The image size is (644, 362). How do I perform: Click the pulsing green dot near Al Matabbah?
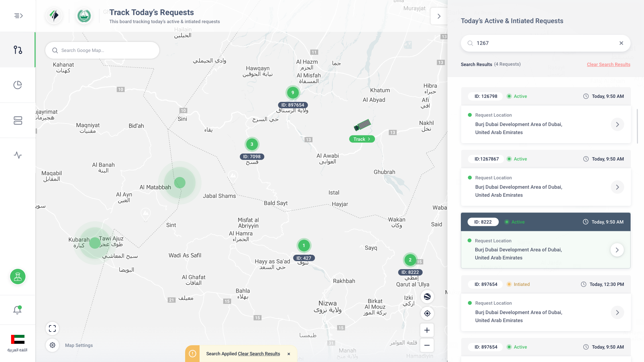click(x=180, y=183)
